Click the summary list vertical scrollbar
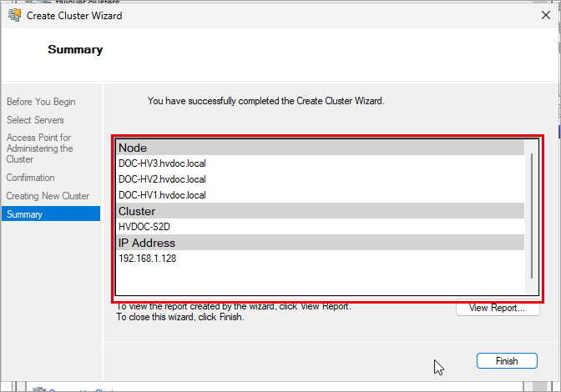This screenshot has width=561, height=392. pos(532,216)
